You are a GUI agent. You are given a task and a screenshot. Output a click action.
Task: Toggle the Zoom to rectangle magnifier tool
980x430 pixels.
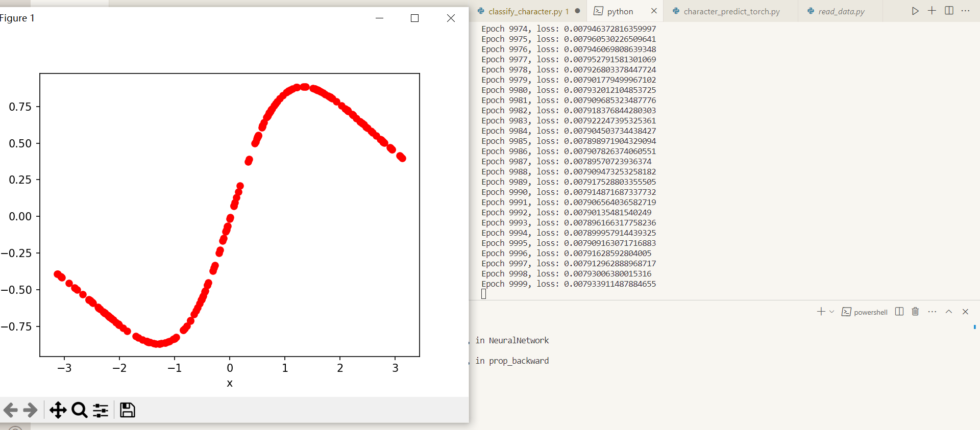[79, 410]
